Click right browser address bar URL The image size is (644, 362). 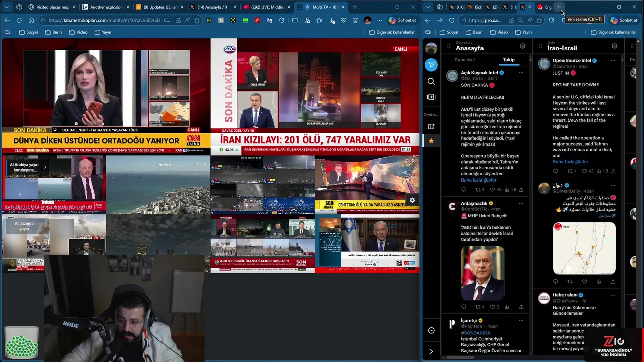pos(485,20)
